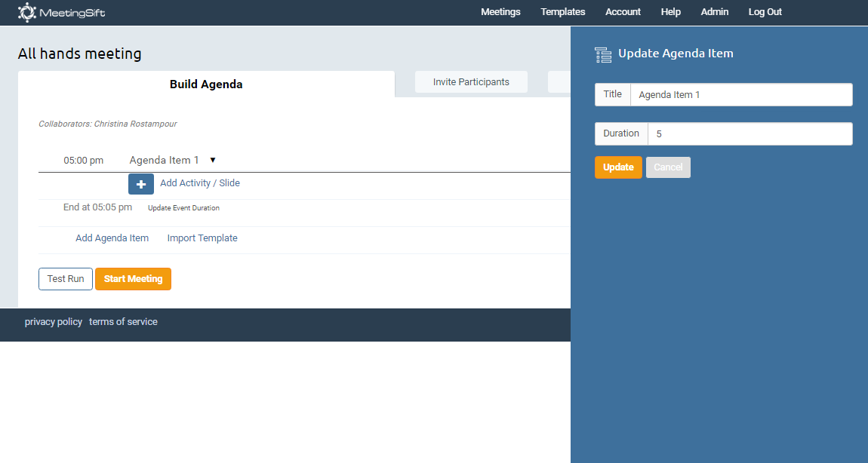Image resolution: width=868 pixels, height=463 pixels.
Task: Click Update Event Duration
Action: point(183,208)
